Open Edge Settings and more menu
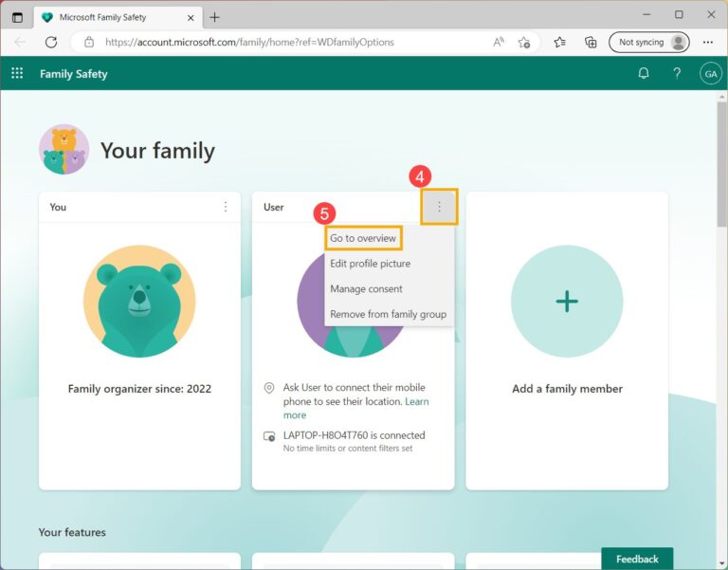The height and width of the screenshot is (570, 728). coord(707,43)
